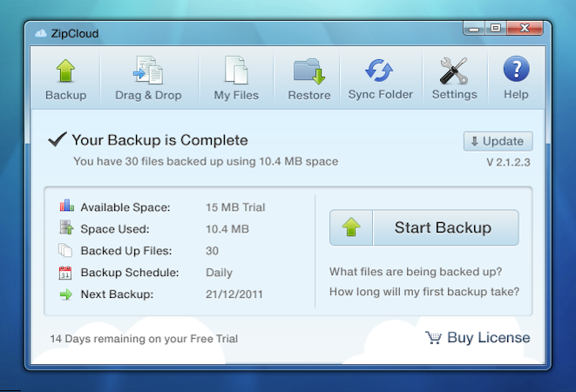Open My Files pages icon

[236, 70]
